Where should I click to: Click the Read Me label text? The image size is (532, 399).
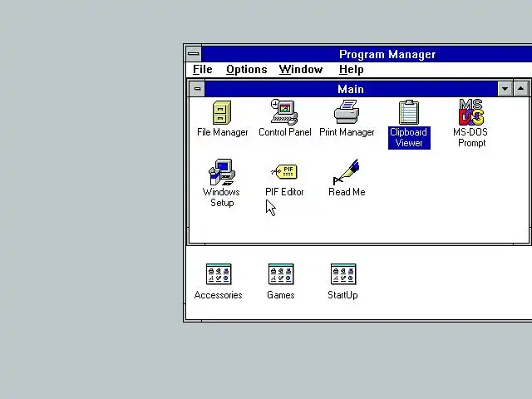[x=347, y=192]
